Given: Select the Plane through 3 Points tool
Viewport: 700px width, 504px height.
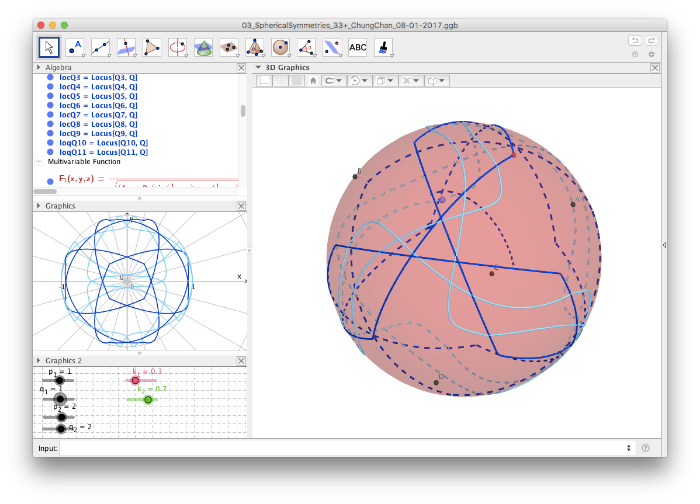Looking at the screenshot, I should click(229, 47).
